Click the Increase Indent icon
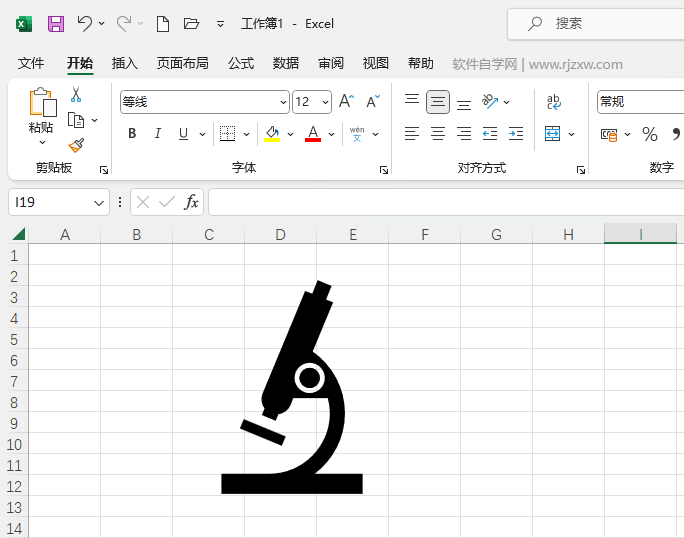The width and height of the screenshot is (684, 538). click(x=516, y=134)
